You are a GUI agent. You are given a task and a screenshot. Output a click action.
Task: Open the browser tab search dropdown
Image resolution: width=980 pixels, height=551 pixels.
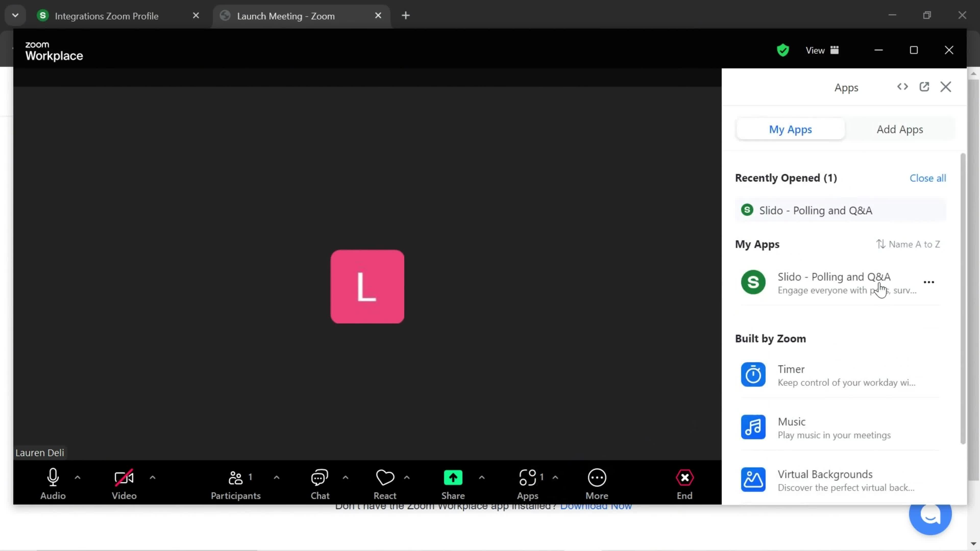(15, 16)
